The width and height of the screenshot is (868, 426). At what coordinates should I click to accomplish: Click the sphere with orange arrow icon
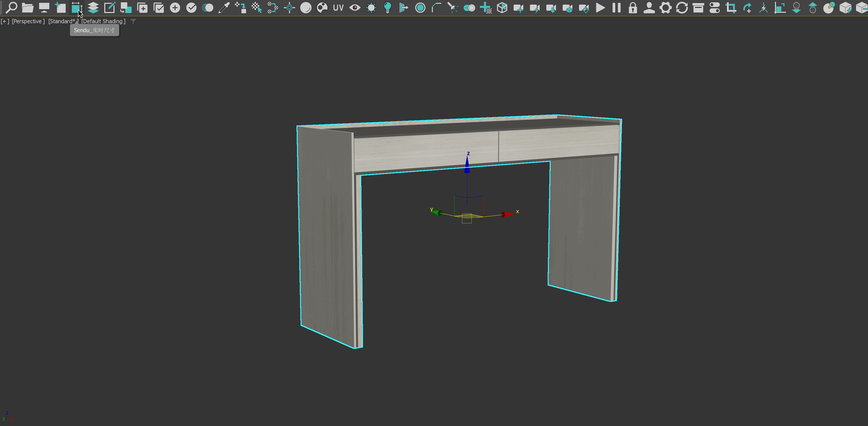829,7
